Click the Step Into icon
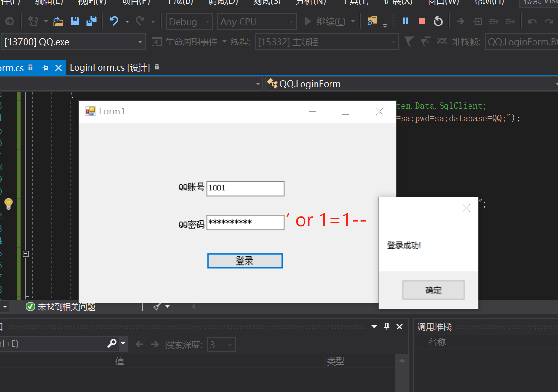 coord(477,22)
